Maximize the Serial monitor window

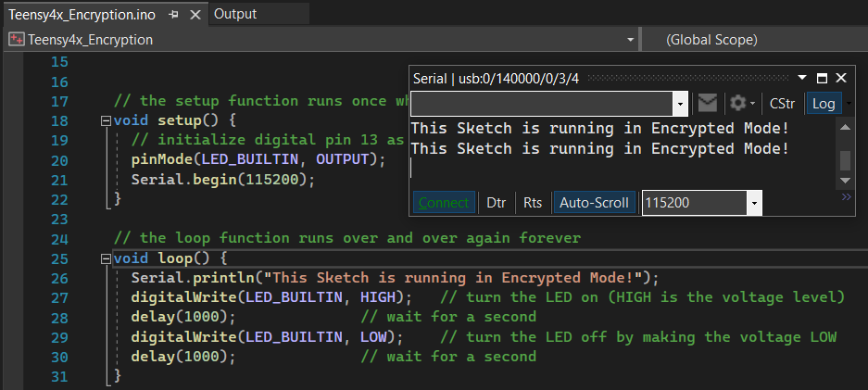pos(822,78)
